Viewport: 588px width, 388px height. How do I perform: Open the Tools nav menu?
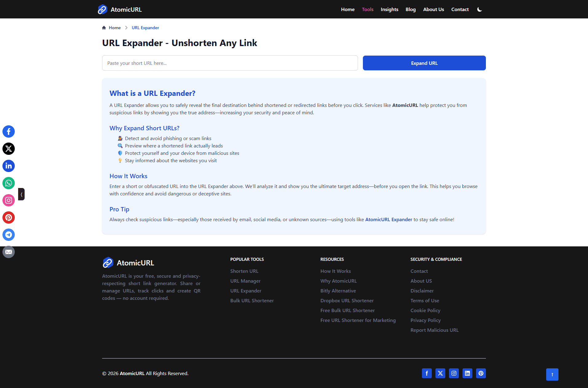(x=367, y=10)
